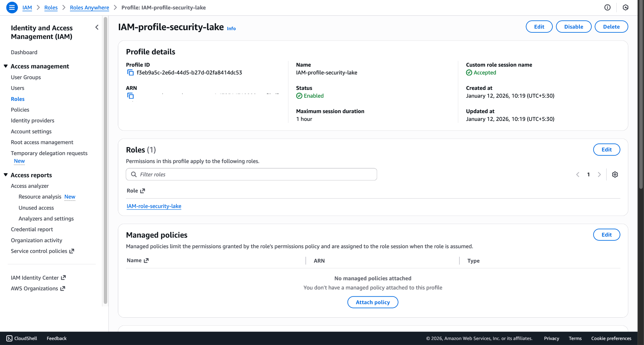Click the roles pagination page number 1
The image size is (644, 345).
click(588, 174)
